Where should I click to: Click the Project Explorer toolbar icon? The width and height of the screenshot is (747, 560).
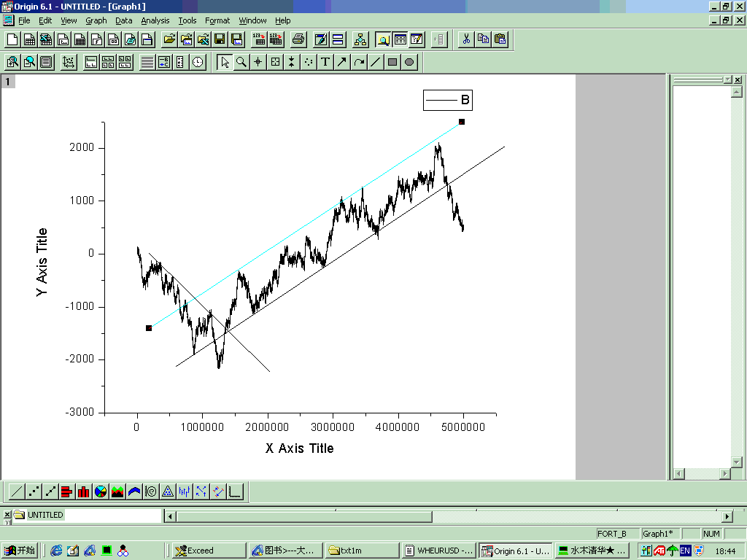coord(383,39)
